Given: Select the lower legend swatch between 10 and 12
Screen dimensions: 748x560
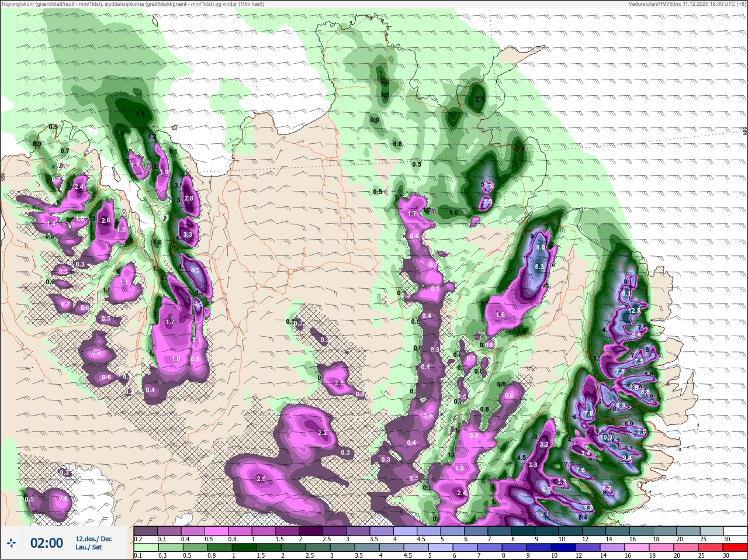Looking at the screenshot, I should click(x=563, y=547).
